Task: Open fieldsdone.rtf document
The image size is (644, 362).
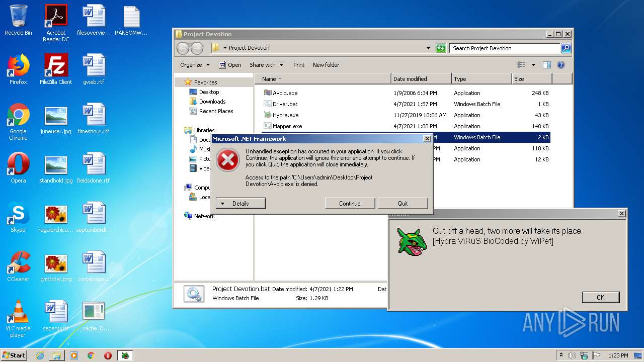Action: (94, 168)
